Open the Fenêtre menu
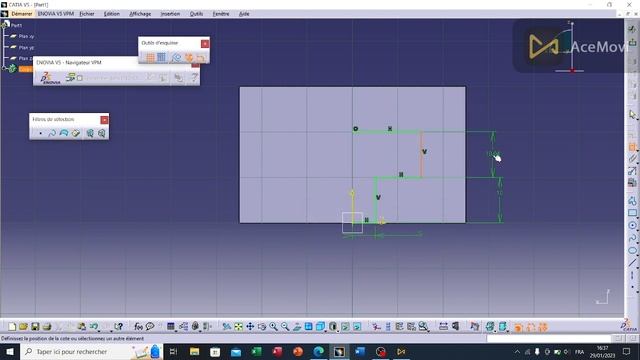640x360 pixels. point(221,14)
